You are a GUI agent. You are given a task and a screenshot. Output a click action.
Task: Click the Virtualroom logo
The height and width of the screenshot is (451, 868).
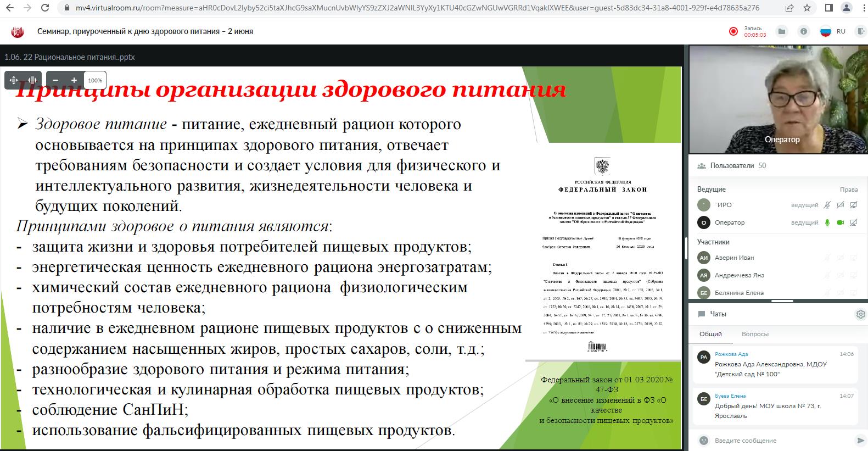[18, 32]
